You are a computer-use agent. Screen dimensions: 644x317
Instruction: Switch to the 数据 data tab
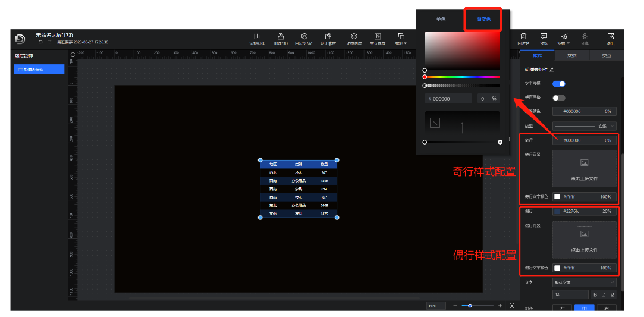[x=571, y=55]
